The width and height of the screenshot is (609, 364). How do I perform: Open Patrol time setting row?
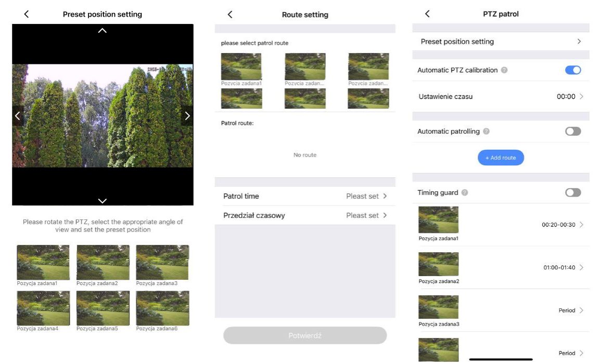[x=305, y=196]
